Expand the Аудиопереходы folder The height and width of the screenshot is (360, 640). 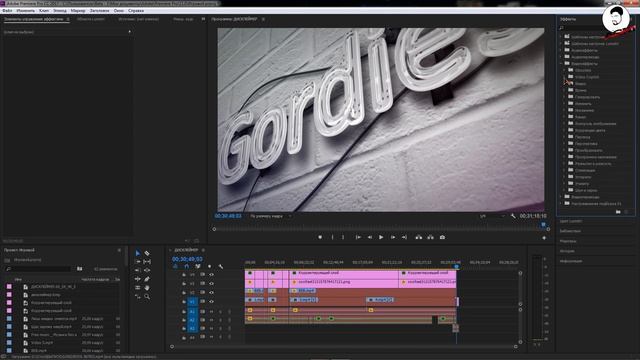(561, 57)
